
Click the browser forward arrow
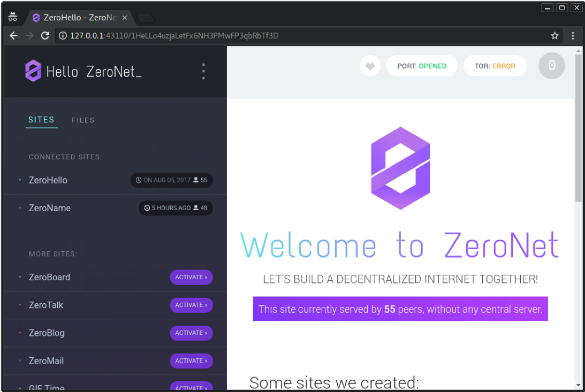29,36
